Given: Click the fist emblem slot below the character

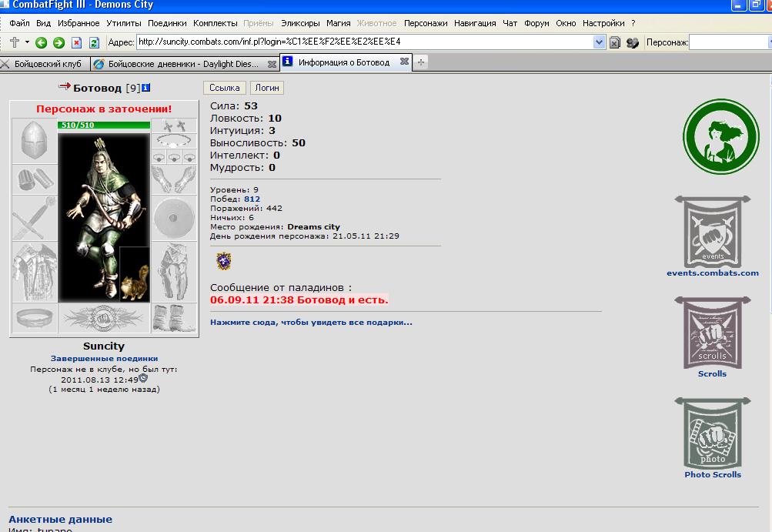Looking at the screenshot, I should 104,318.
